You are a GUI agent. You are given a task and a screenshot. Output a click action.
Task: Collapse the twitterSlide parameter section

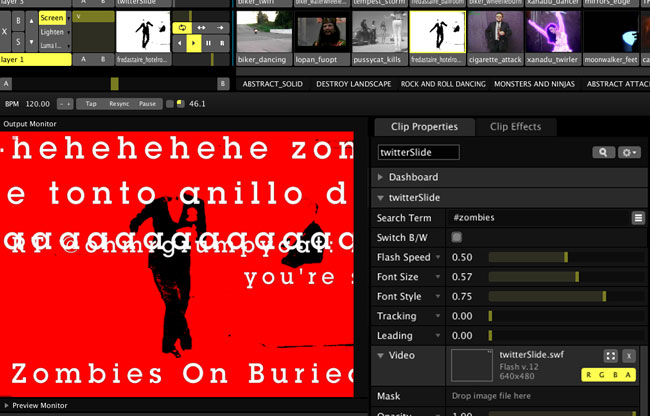tap(380, 198)
